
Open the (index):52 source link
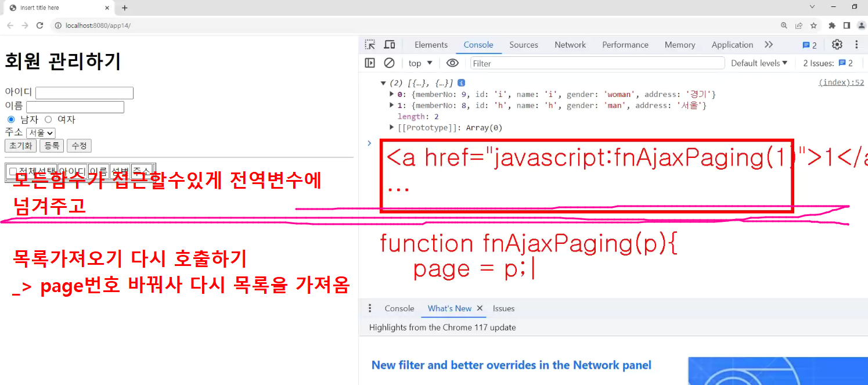[841, 82]
